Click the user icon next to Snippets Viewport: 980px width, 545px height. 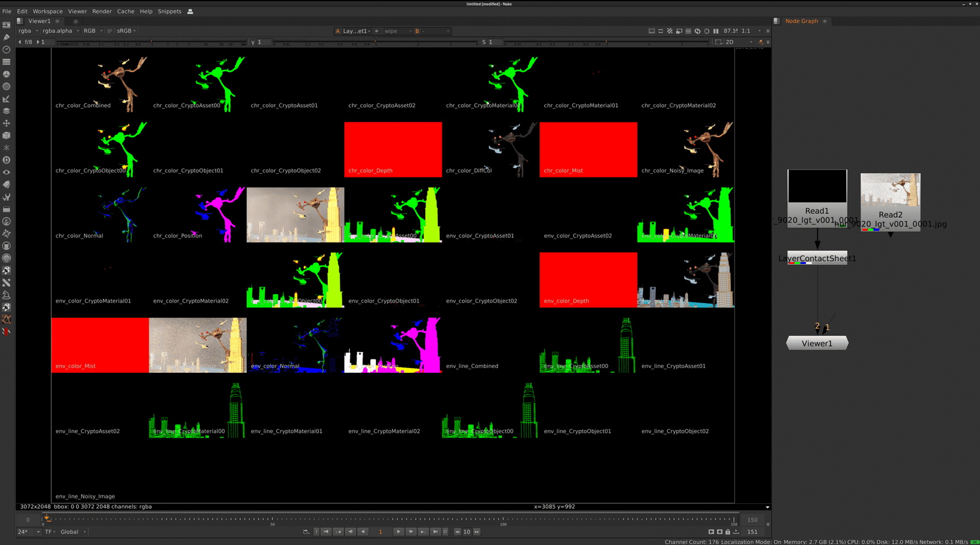[190, 11]
